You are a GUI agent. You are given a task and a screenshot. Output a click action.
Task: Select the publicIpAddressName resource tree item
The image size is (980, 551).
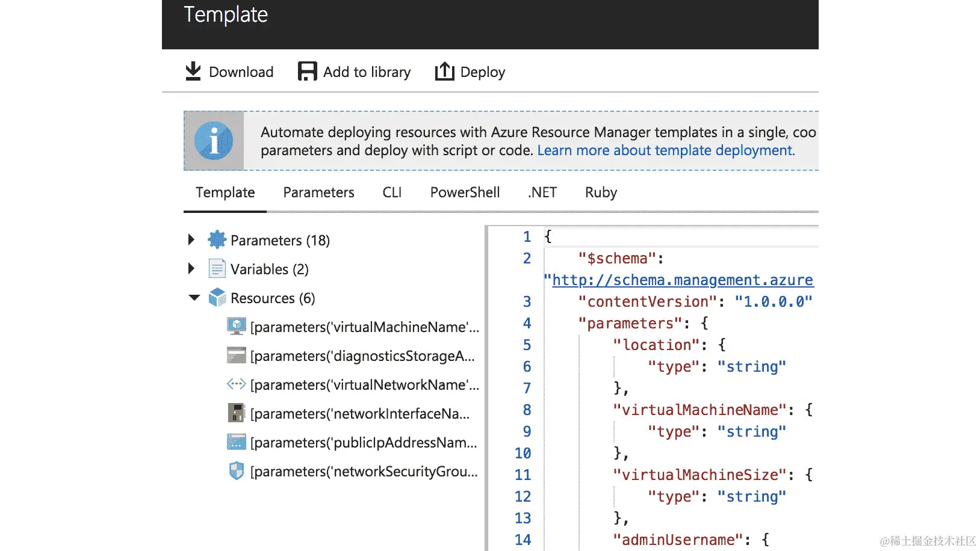363,443
